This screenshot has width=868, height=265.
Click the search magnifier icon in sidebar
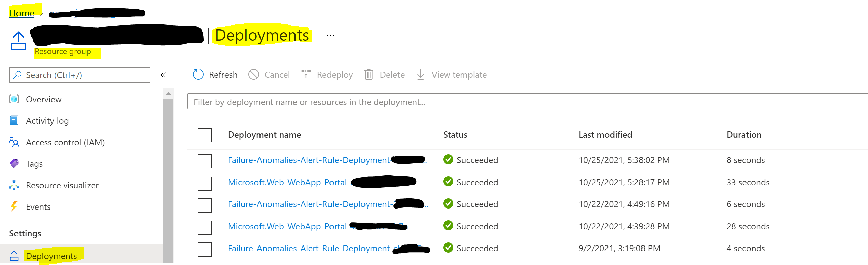tap(17, 75)
